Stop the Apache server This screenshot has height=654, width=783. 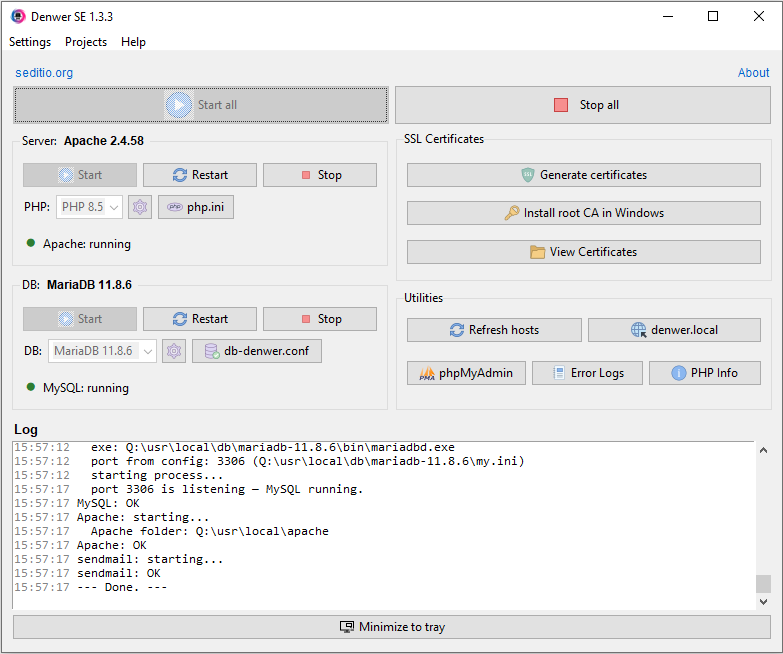[x=320, y=175]
